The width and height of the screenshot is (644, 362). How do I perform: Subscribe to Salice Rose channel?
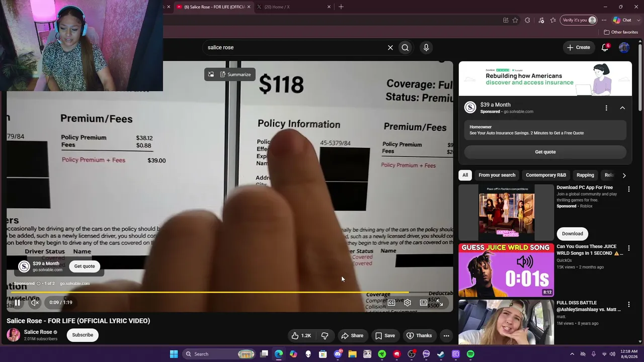point(83,335)
